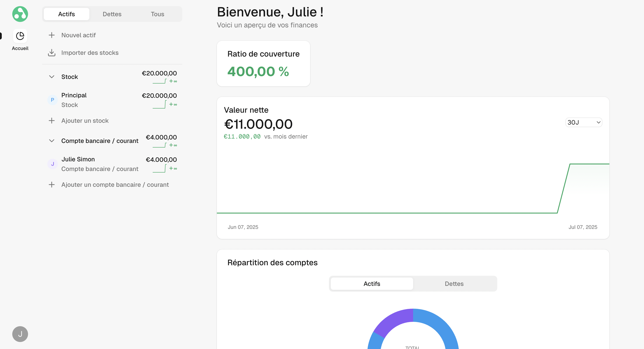Click the download icon for Importer des stocks
The width and height of the screenshot is (644, 349).
click(51, 53)
